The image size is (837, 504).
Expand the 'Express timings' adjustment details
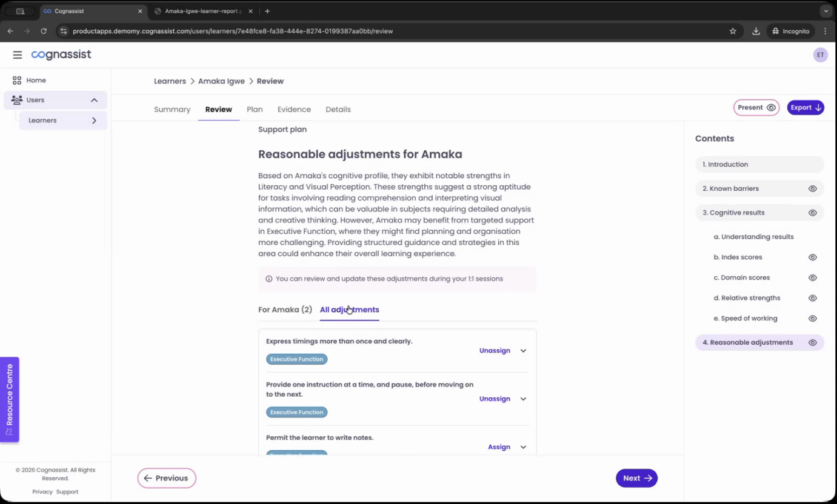pyautogui.click(x=523, y=351)
